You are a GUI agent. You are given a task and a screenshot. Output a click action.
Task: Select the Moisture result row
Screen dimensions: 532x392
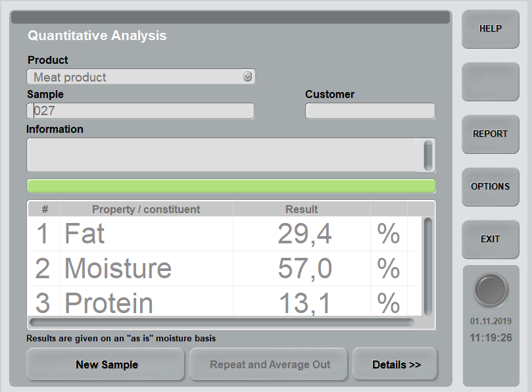[x=197, y=268]
